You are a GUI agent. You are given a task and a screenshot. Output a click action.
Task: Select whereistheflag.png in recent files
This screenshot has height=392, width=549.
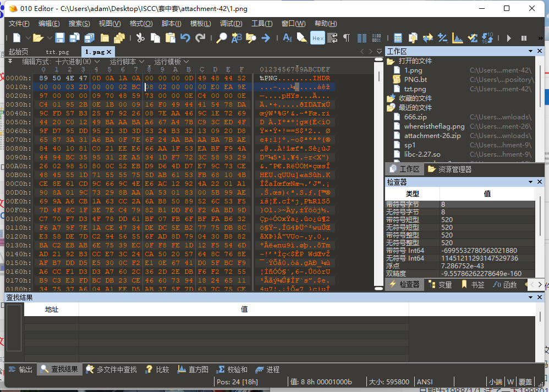[434, 126]
